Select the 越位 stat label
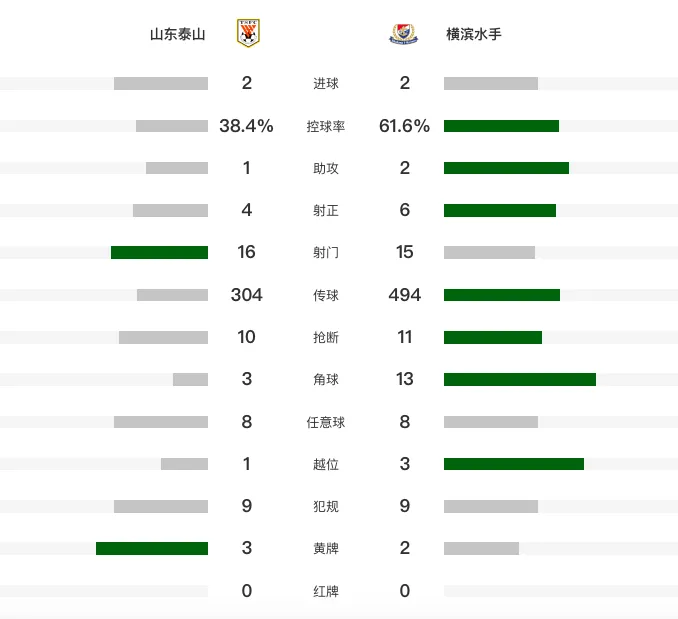 click(326, 464)
